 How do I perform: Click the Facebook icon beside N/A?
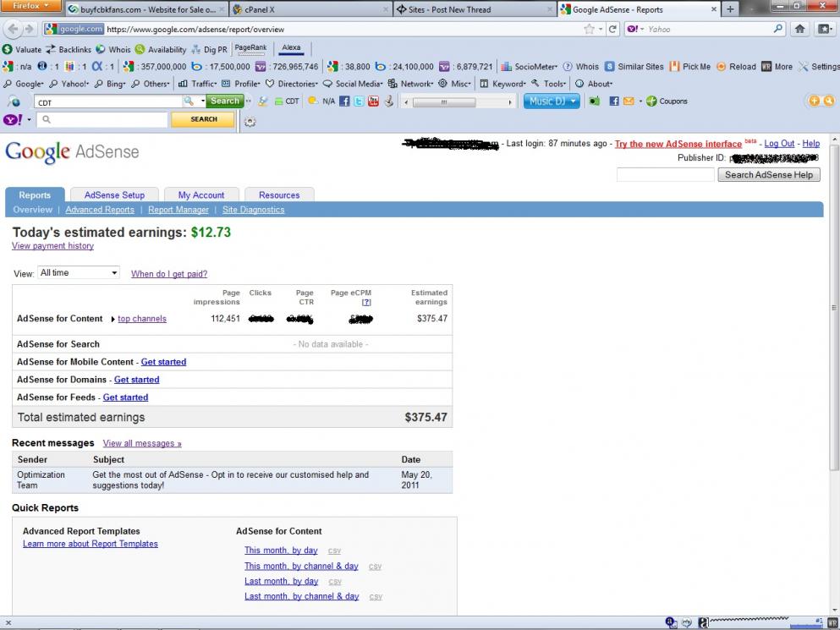[344, 101]
